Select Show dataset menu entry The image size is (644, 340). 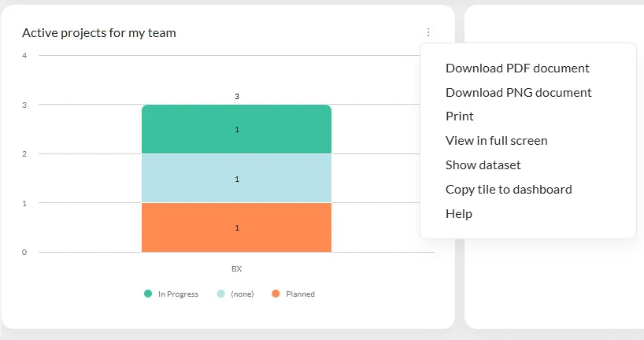click(483, 165)
